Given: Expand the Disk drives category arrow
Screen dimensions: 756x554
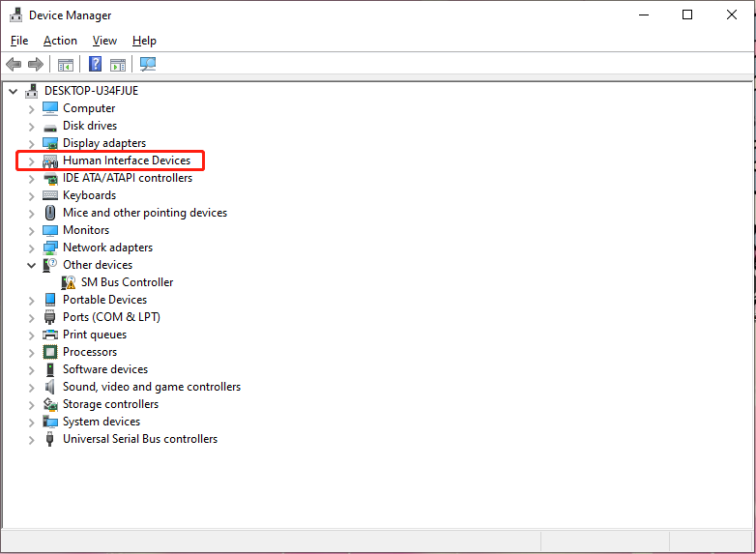Looking at the screenshot, I should pos(31,127).
